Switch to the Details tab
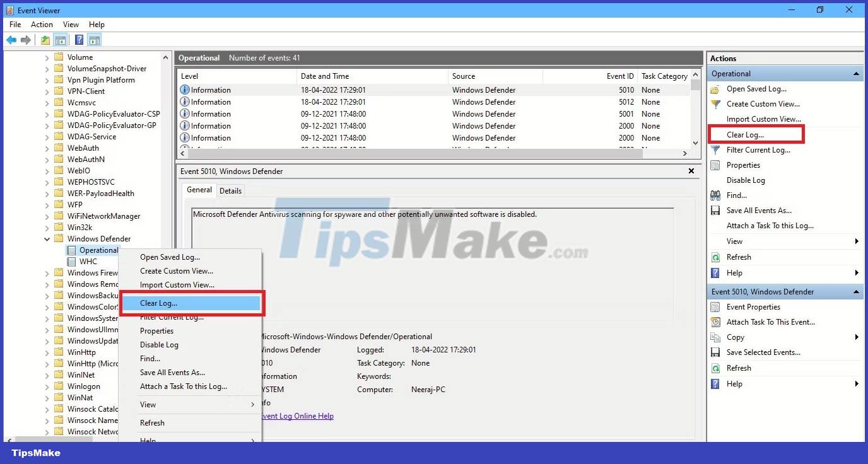868x464 pixels. pyautogui.click(x=231, y=190)
